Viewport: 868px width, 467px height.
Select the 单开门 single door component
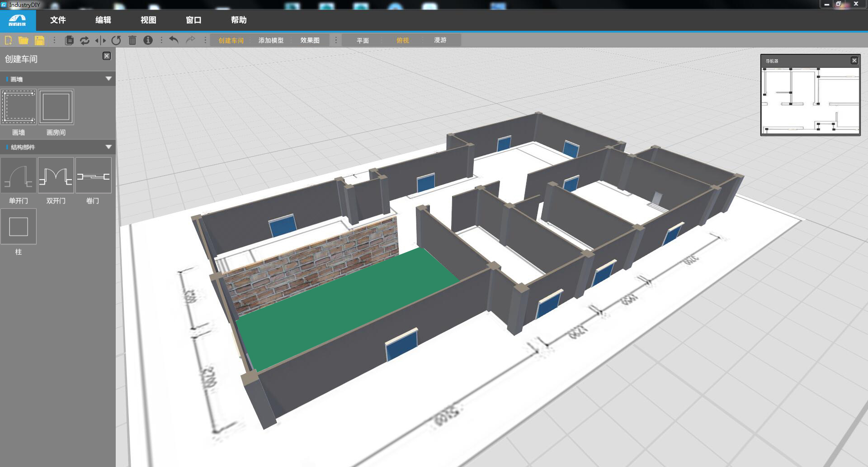tap(19, 176)
